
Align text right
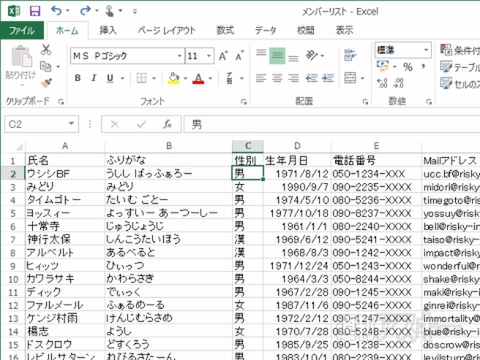click(293, 78)
